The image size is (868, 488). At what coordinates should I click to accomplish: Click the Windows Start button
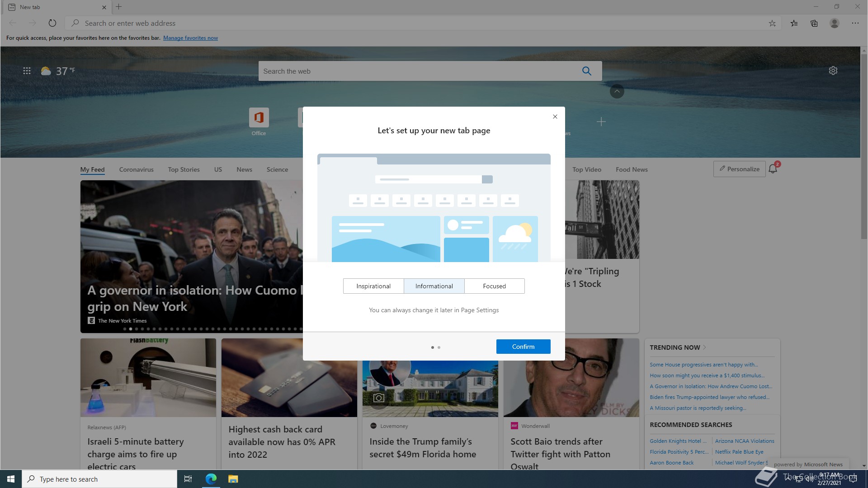(11, 479)
